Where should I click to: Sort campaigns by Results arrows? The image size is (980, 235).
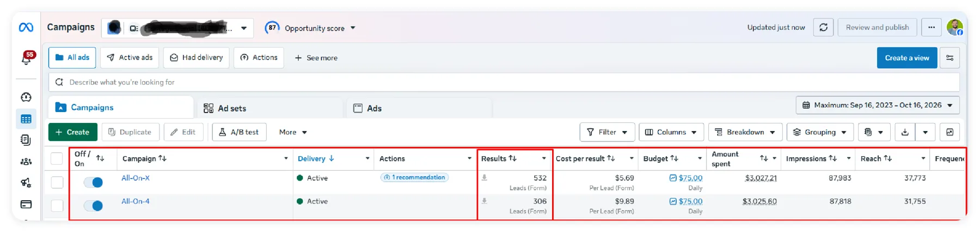[x=512, y=158]
